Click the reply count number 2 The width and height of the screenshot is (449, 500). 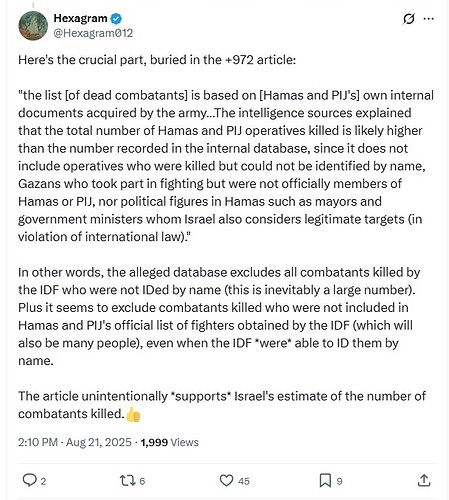(x=43, y=481)
